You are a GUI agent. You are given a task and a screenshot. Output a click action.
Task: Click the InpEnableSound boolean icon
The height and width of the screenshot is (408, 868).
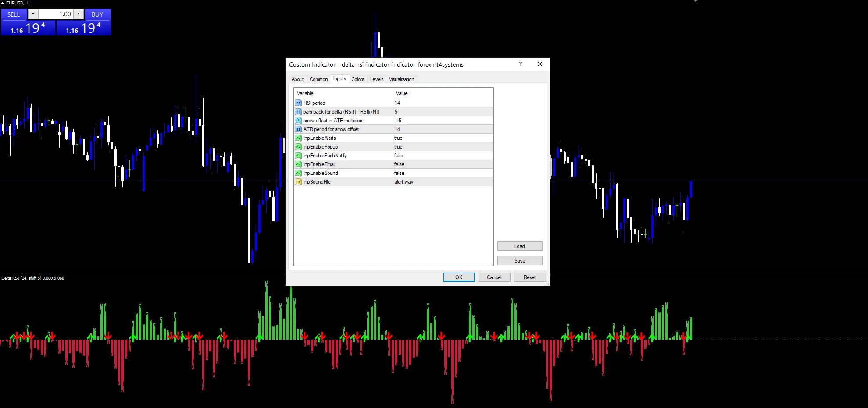(x=298, y=173)
